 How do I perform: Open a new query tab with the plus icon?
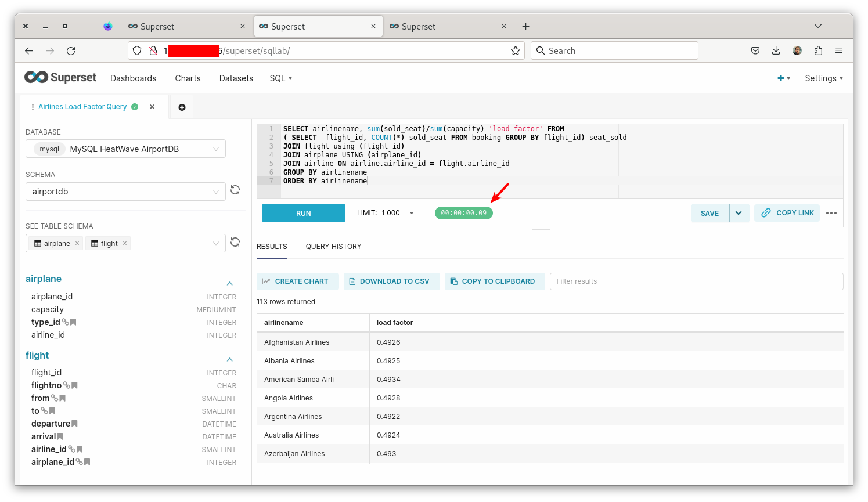pos(181,107)
